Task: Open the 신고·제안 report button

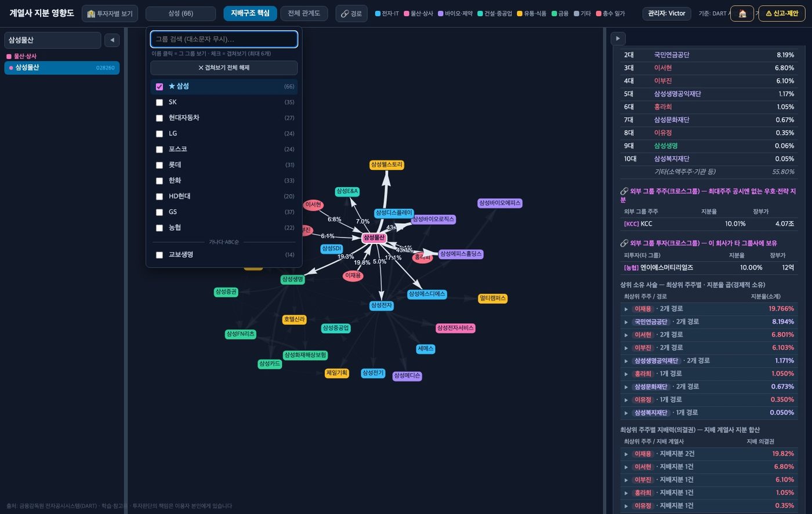Action: 781,13
